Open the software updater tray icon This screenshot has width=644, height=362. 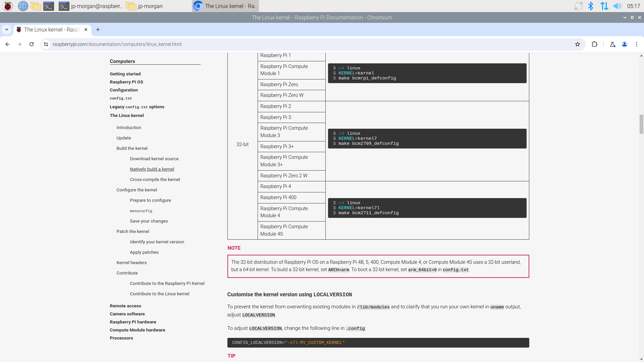point(578,6)
